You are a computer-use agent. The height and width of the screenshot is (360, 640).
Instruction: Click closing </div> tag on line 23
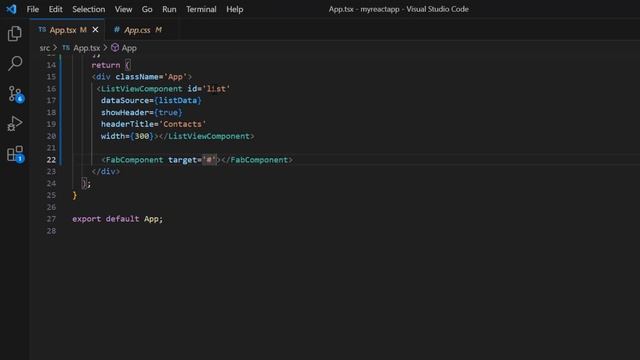click(x=106, y=171)
